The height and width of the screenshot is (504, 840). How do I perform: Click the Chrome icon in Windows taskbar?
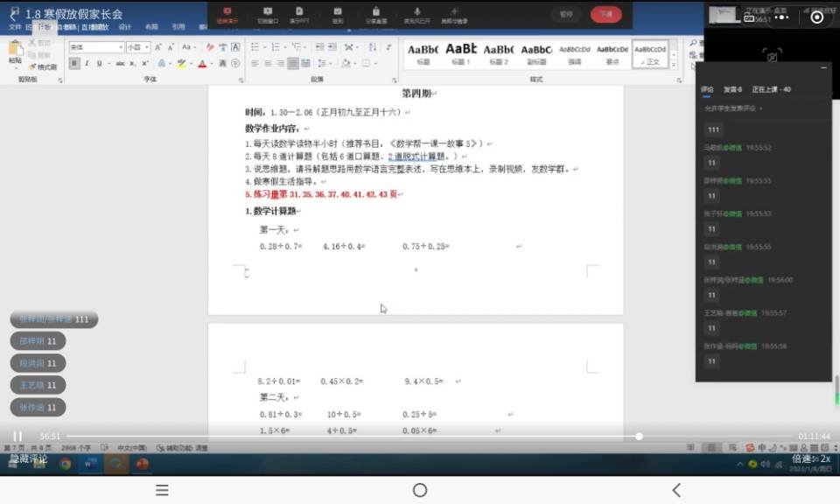pyautogui.click(x=66, y=464)
